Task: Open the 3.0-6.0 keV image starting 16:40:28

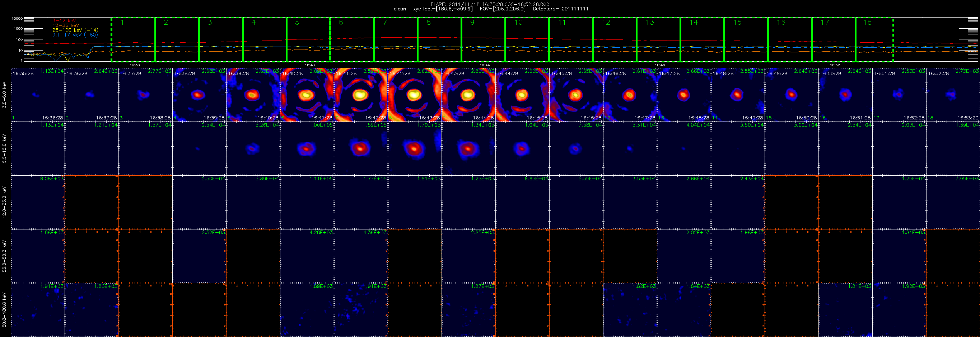Action: click(x=307, y=95)
